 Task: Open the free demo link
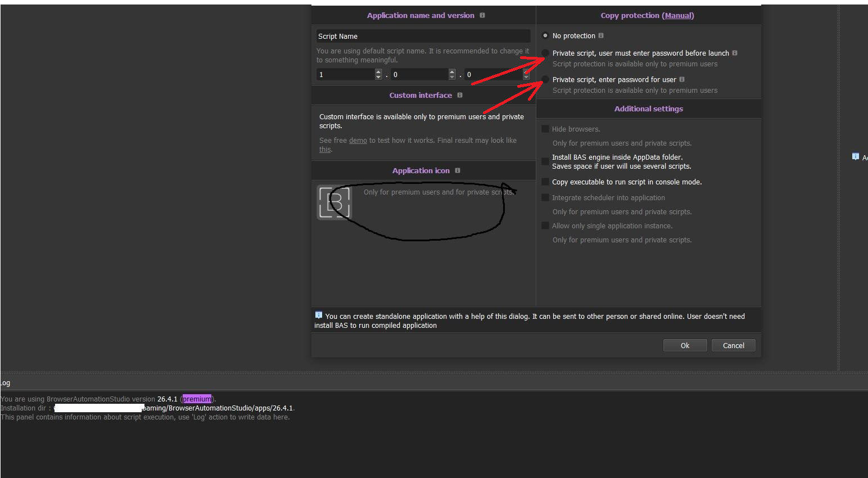(x=358, y=141)
